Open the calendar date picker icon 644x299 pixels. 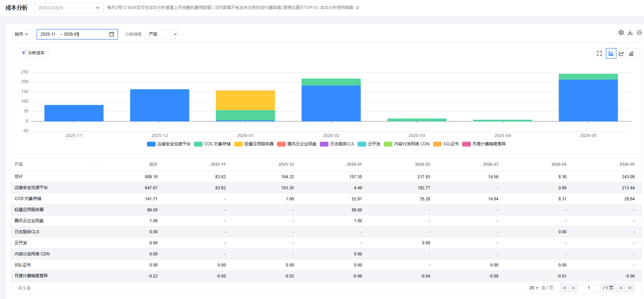[112, 34]
